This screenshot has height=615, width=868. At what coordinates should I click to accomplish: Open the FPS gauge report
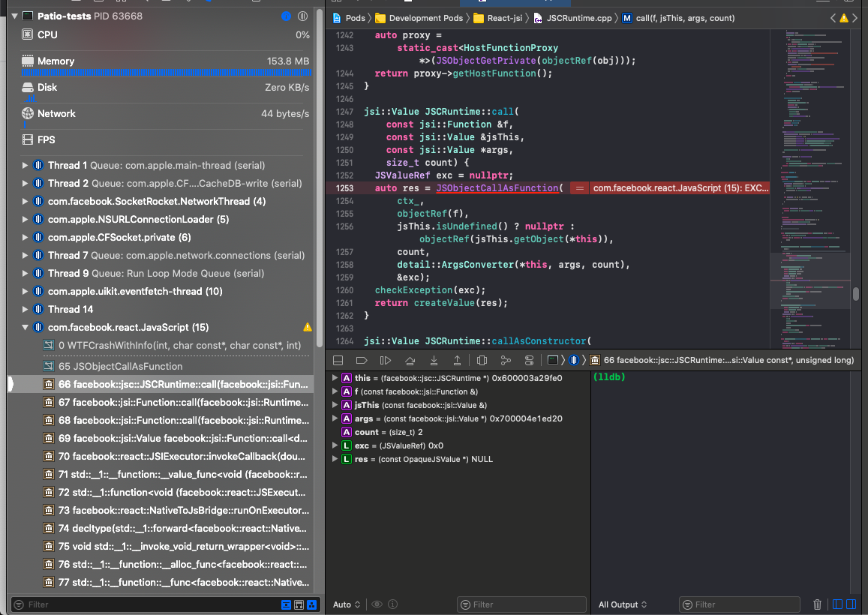(165, 140)
